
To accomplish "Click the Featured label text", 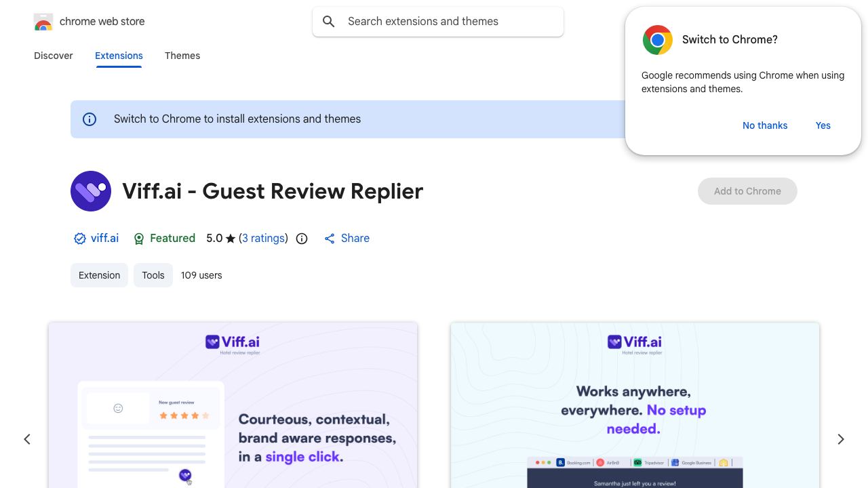I will (172, 239).
